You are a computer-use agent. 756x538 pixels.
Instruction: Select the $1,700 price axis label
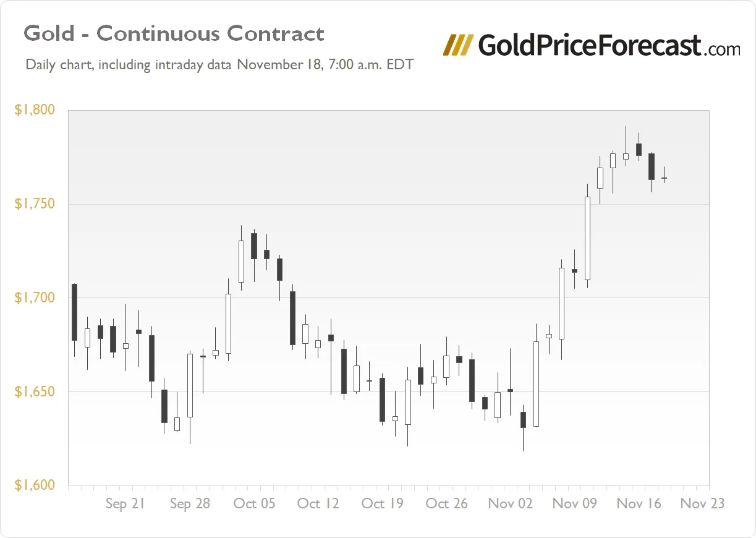coord(35,298)
